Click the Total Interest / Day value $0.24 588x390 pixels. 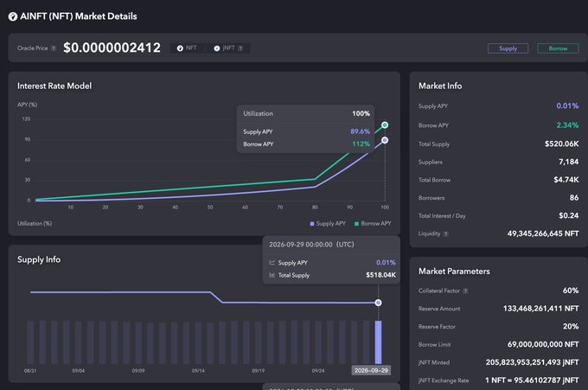pyautogui.click(x=568, y=215)
